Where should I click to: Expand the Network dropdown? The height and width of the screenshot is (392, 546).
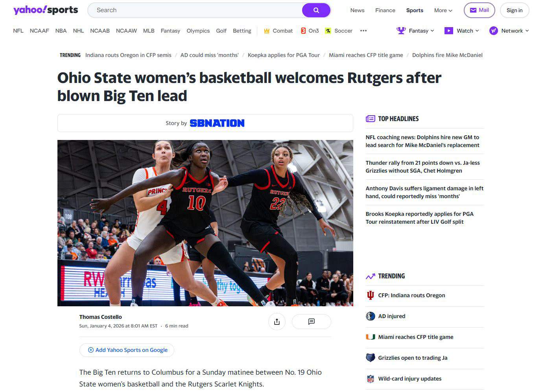(x=509, y=31)
